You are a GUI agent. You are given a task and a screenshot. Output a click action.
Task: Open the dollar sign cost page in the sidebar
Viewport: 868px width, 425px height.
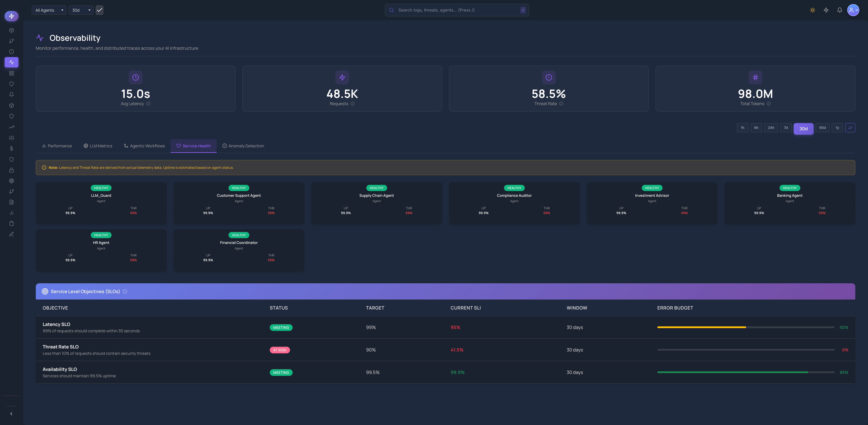(x=11, y=148)
